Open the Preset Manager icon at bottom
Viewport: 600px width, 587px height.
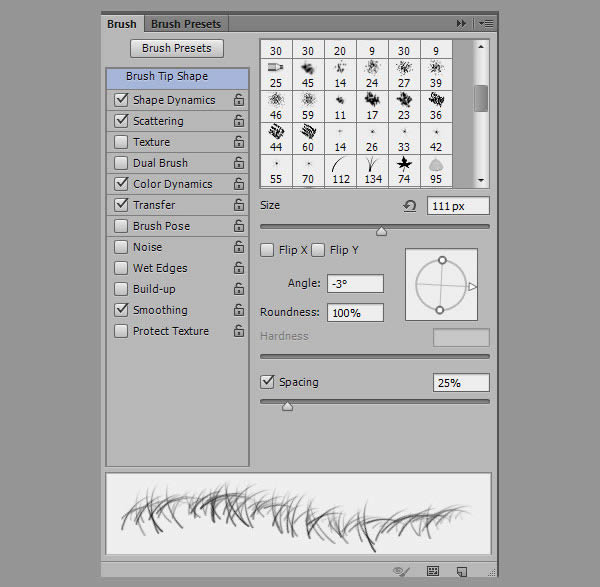pos(433,571)
